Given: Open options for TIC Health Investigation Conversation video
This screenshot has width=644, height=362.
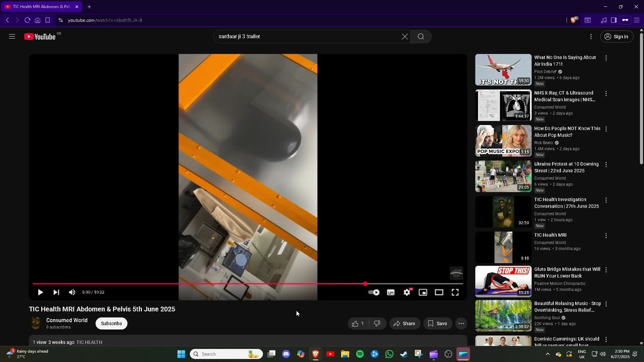Looking at the screenshot, I should pyautogui.click(x=606, y=200).
